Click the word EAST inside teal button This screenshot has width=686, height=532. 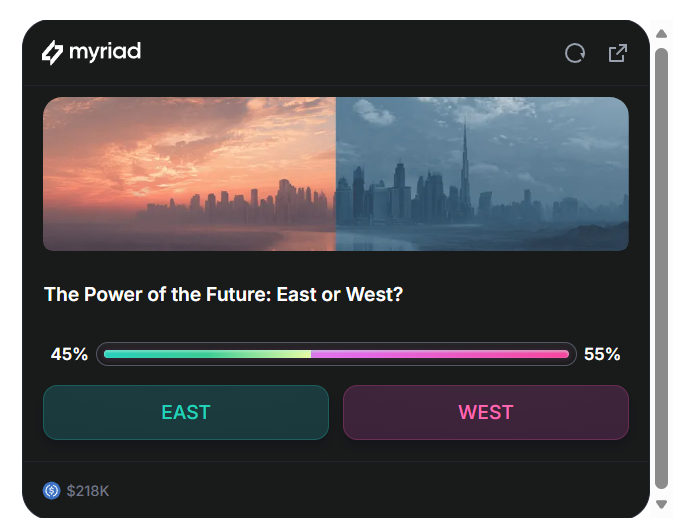click(186, 412)
